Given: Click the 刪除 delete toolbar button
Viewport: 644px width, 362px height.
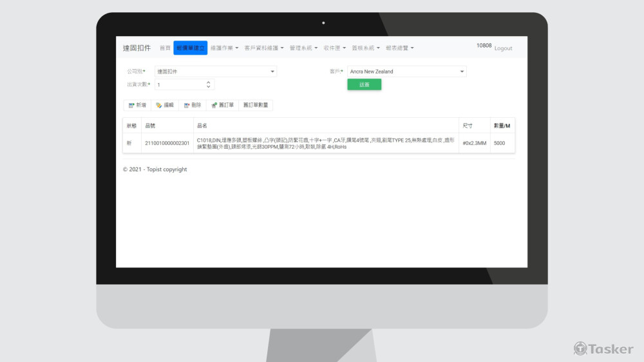Looking at the screenshot, I should [x=192, y=105].
